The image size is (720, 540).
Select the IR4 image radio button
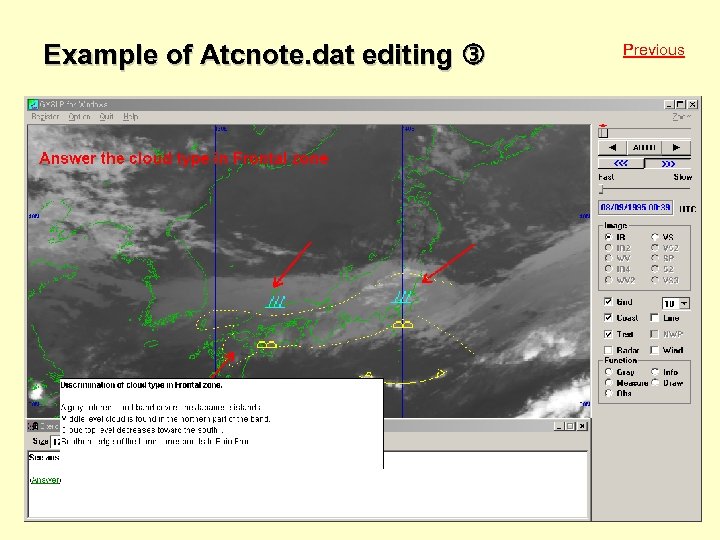[609, 269]
